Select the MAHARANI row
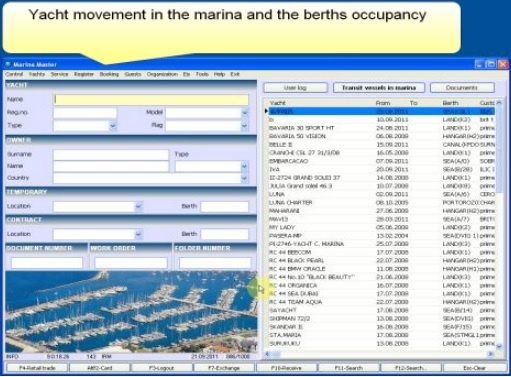 [382, 211]
